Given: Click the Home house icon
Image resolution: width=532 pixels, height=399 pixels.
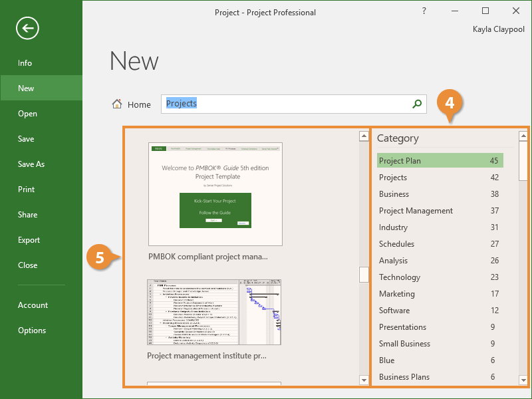Looking at the screenshot, I should [117, 104].
